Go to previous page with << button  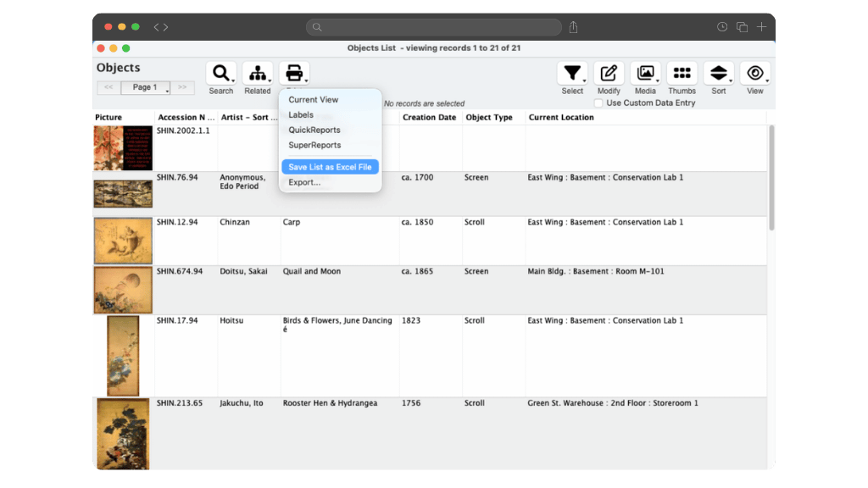pos(108,87)
